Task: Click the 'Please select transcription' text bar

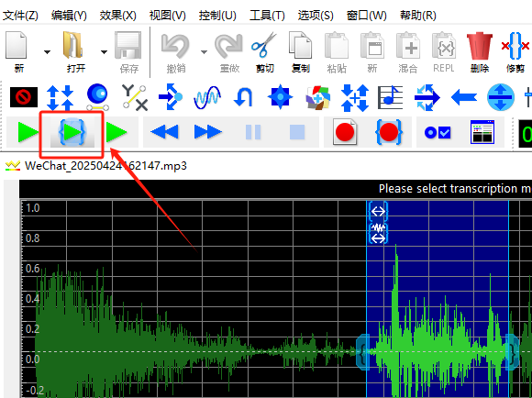Action: point(455,189)
